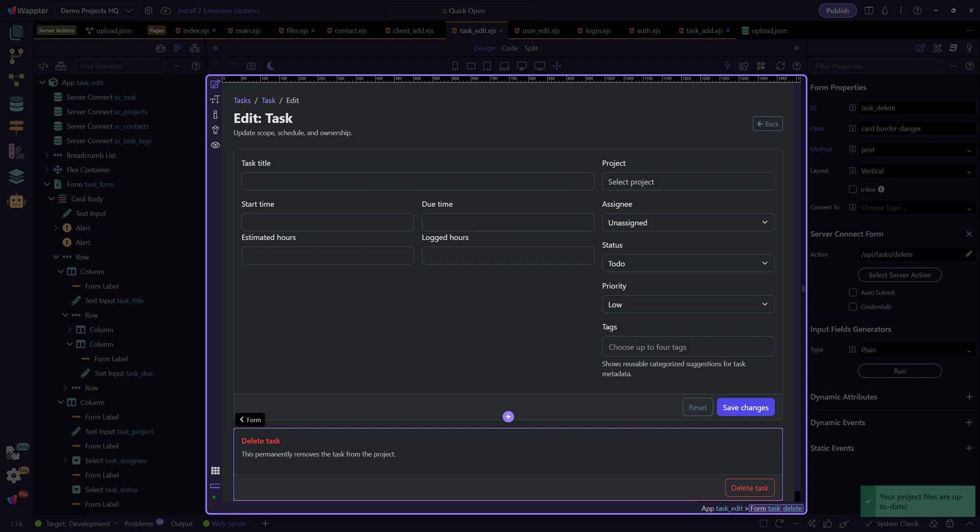980x532 pixels.
Task: Switch to the Code view tab
Action: click(x=509, y=48)
